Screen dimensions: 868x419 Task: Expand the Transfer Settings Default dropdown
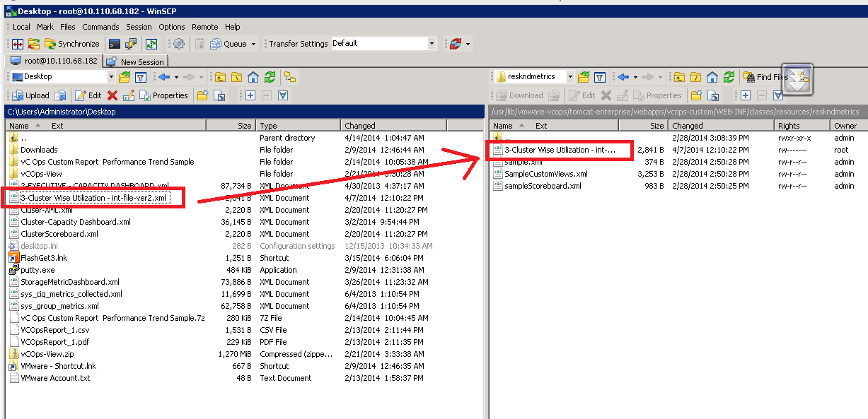click(x=432, y=44)
